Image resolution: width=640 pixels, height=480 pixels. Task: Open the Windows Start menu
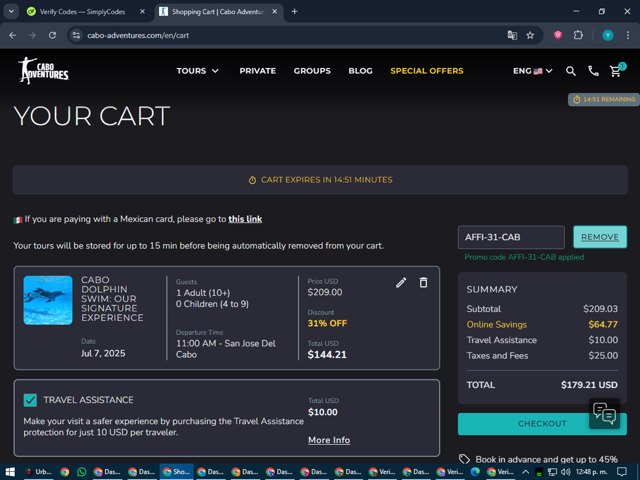pyautogui.click(x=10, y=472)
